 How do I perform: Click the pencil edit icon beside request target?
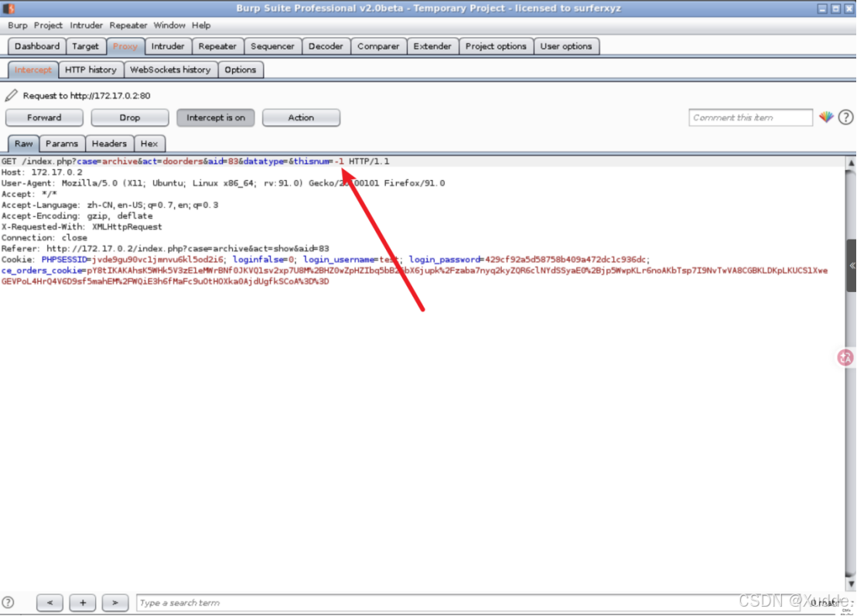(11, 96)
